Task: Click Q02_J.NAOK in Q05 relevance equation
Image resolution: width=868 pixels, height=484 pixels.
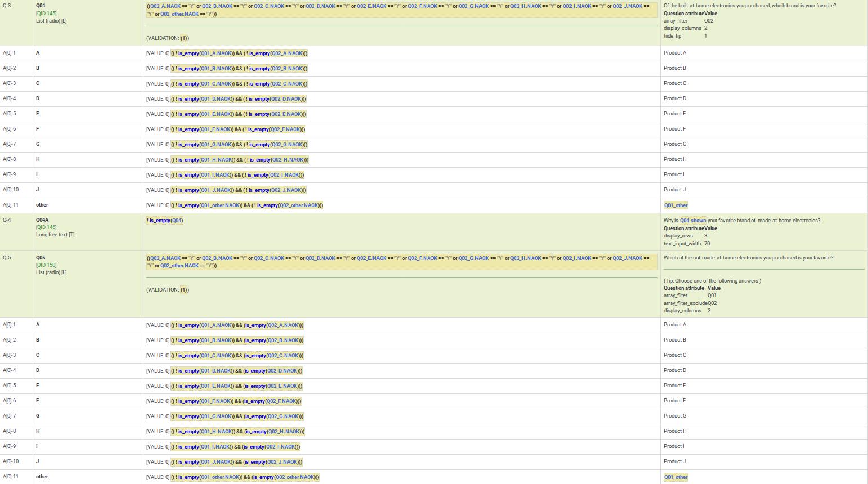Action: tap(627, 258)
